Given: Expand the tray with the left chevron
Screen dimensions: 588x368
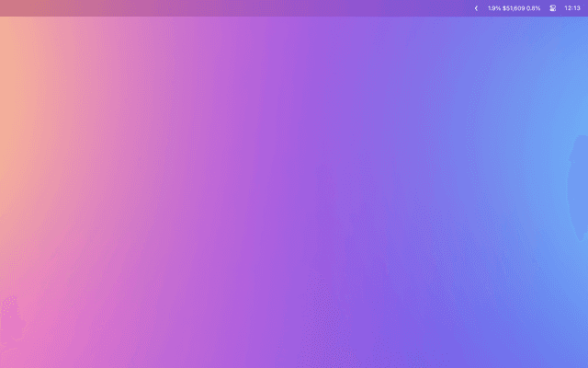Looking at the screenshot, I should [x=476, y=8].
